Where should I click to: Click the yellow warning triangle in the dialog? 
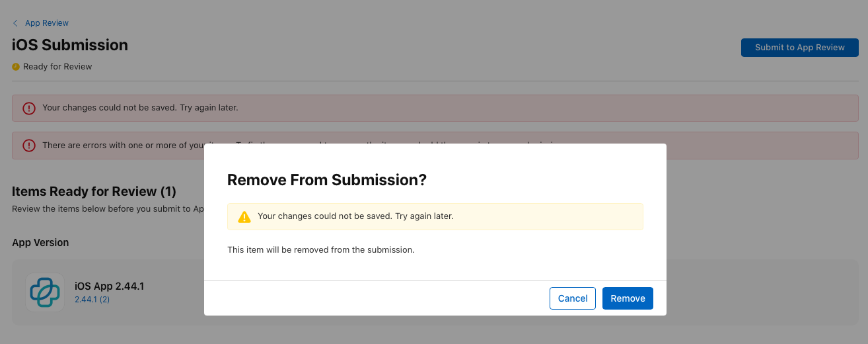[244, 217]
